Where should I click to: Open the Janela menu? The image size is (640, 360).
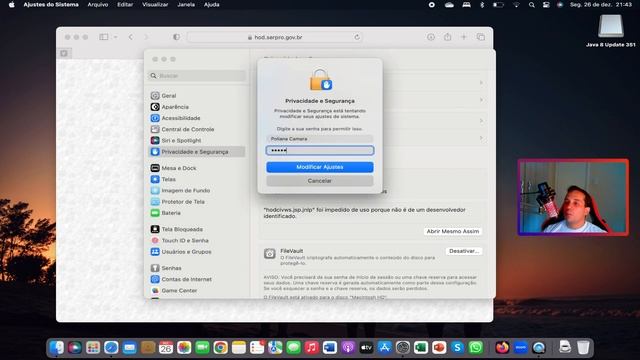point(186,4)
